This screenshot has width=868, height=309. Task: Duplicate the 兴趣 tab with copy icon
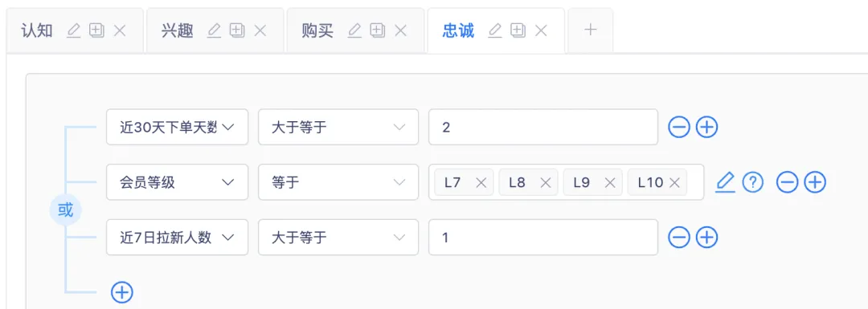coord(237,30)
